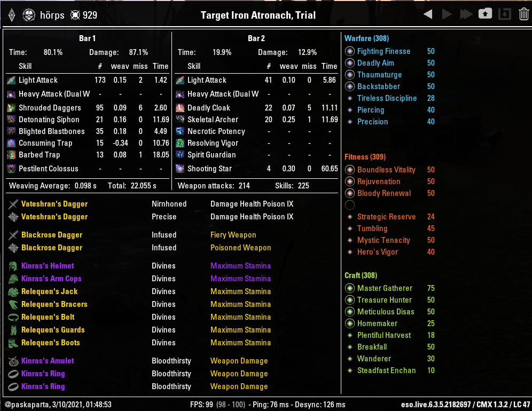Screen dimensions: 532x411
Task: Click the Blighted Blastbones skill row
Action: 88,131
